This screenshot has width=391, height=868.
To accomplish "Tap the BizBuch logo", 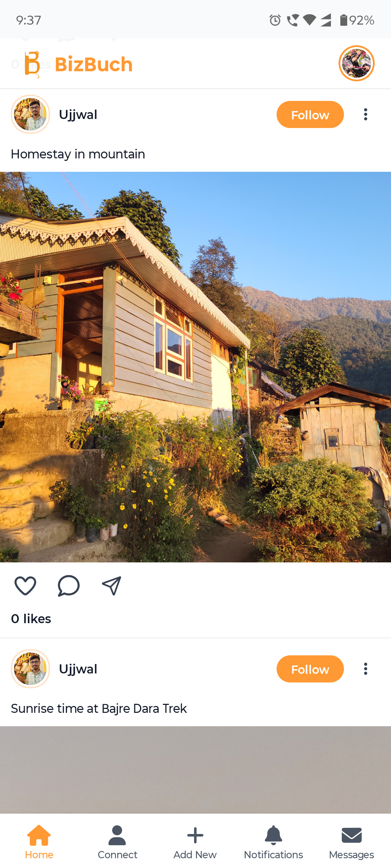I will click(79, 64).
